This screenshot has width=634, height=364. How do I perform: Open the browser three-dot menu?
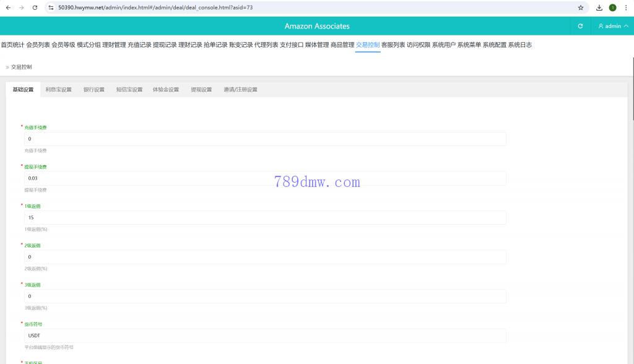point(626,8)
